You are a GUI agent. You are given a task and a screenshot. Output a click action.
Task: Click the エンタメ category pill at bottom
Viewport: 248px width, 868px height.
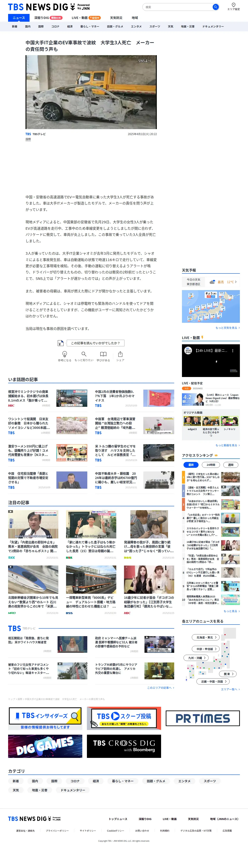(x=184, y=781)
